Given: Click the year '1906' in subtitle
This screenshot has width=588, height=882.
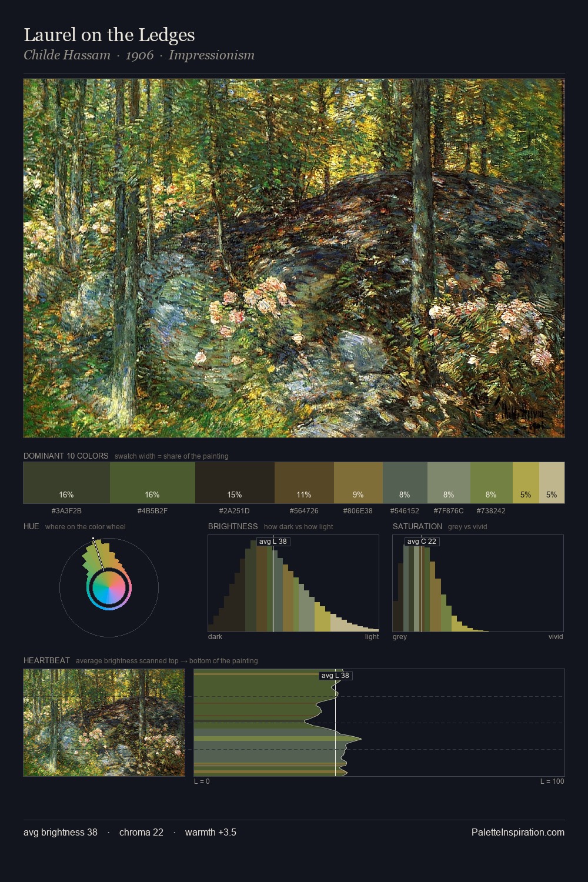Looking at the screenshot, I should (139, 55).
